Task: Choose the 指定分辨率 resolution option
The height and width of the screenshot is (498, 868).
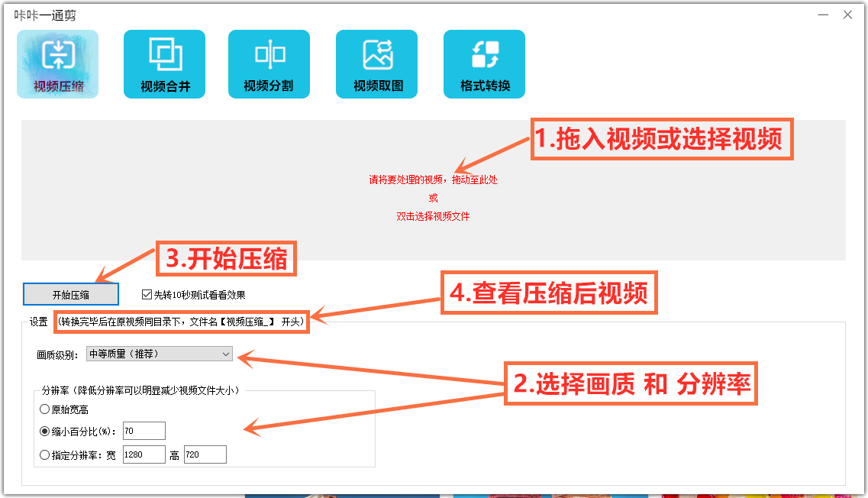Action: coord(47,454)
